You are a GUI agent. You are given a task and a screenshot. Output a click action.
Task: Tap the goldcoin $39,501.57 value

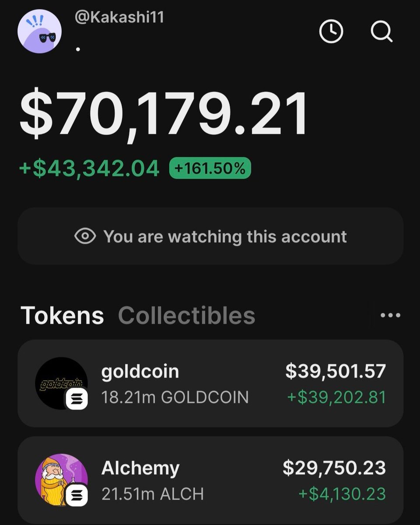tap(336, 371)
